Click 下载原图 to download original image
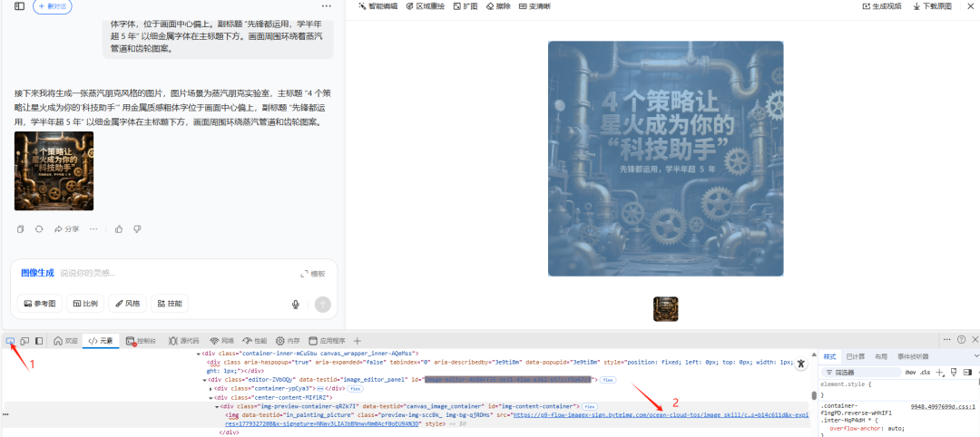980x437 pixels. pyautogui.click(x=933, y=6)
